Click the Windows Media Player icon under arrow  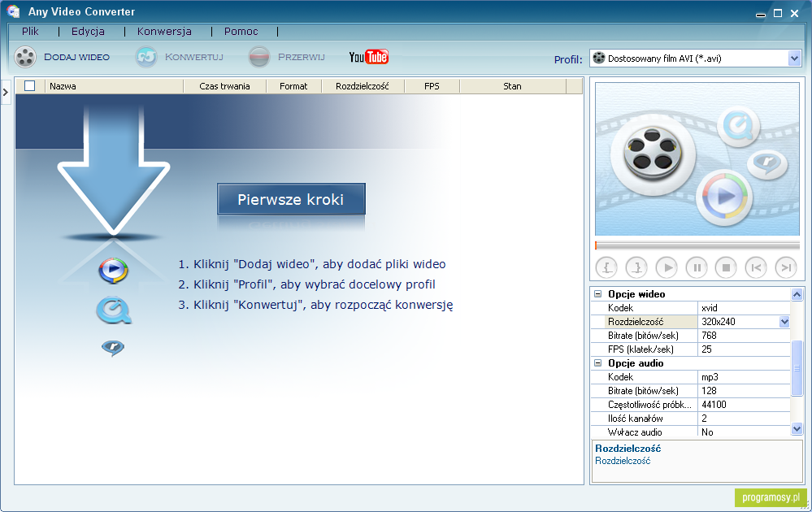114,271
